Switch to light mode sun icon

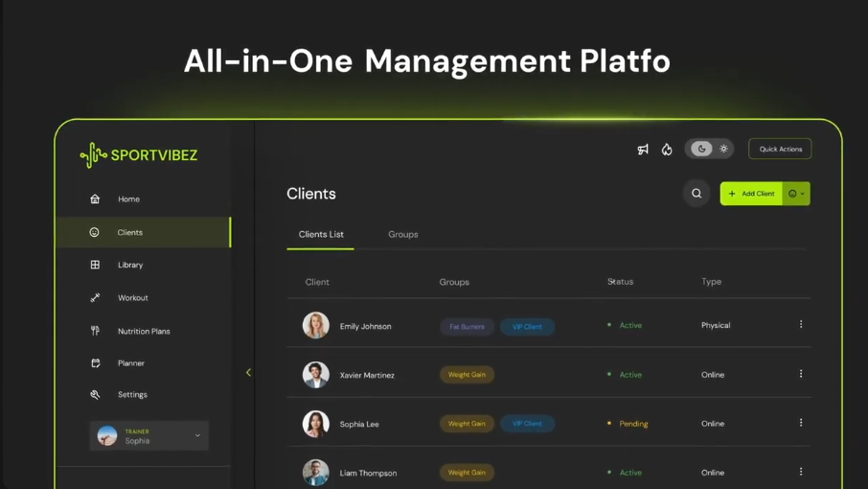pos(723,149)
